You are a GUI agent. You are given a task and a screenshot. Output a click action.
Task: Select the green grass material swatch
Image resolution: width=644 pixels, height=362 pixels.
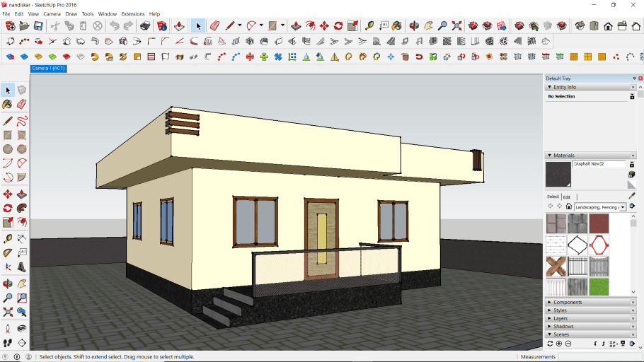[599, 287]
